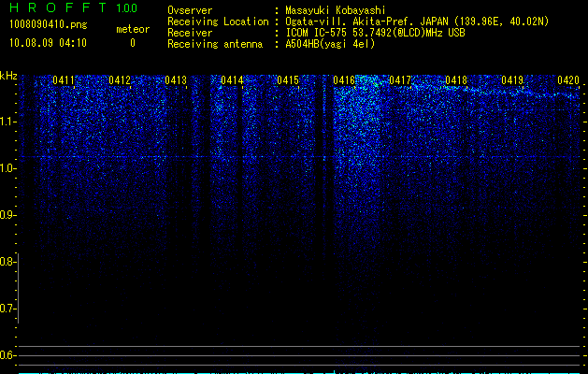The height and width of the screenshot is (374, 588).
Task: Click the meteor count value 0
Action: click(x=133, y=43)
